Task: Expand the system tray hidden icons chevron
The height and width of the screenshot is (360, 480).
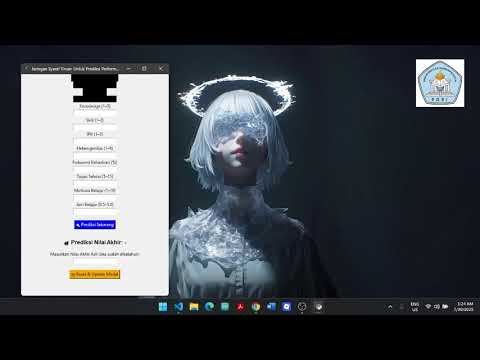Action: 390,307
